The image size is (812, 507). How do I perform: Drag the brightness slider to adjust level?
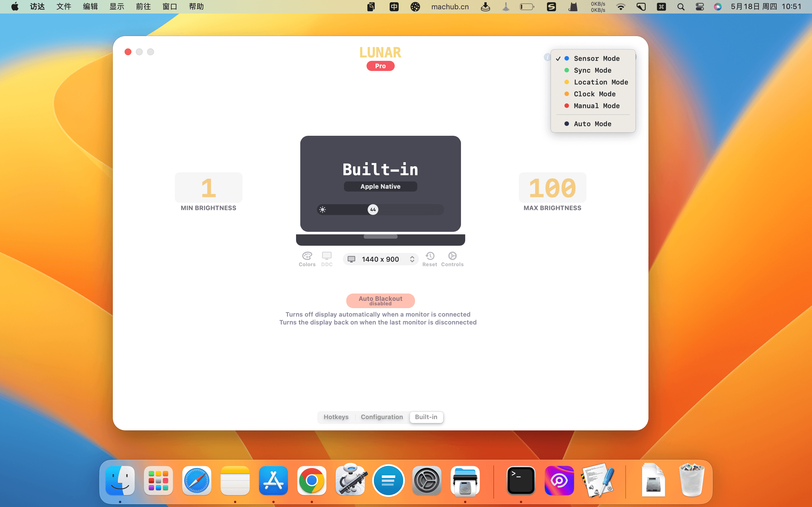[x=372, y=209]
